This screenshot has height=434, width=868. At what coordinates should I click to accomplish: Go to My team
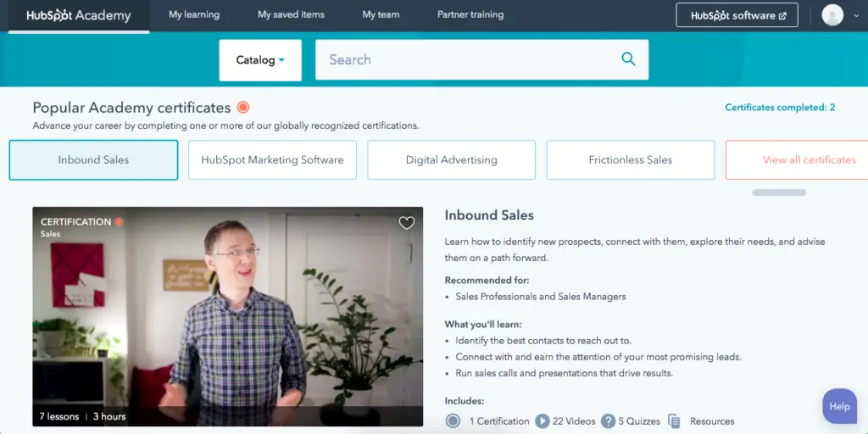tap(381, 15)
